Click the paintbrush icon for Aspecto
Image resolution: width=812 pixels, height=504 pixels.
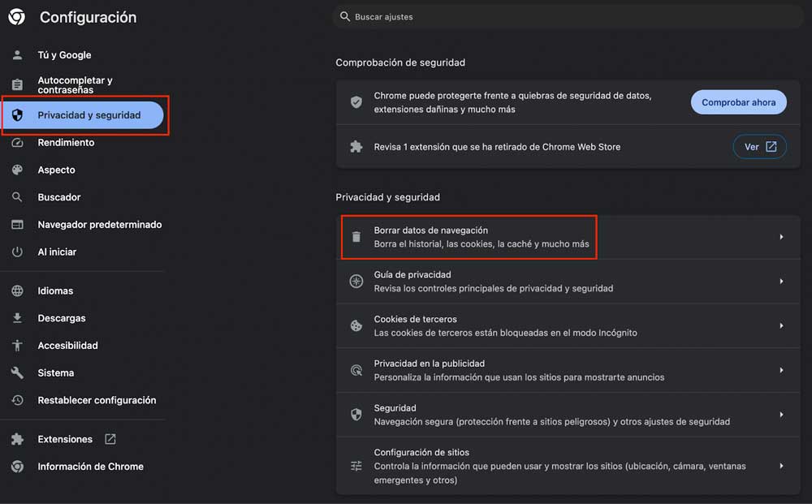pos(17,170)
